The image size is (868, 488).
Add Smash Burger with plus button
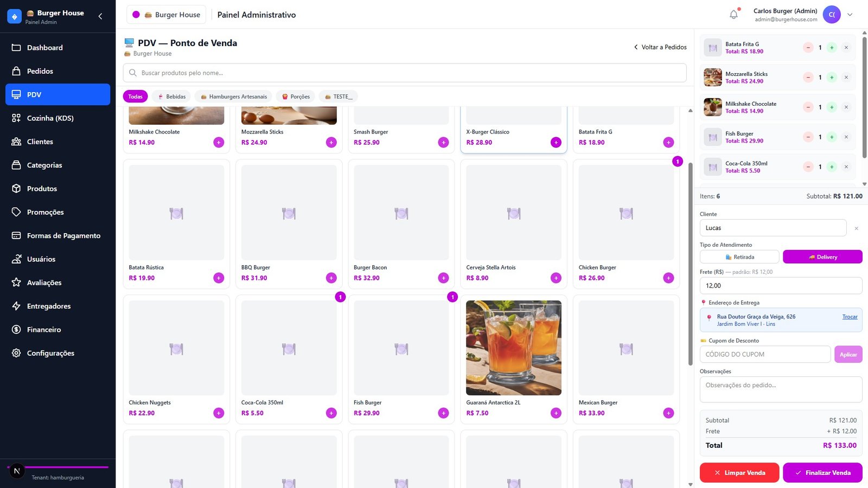pos(444,143)
